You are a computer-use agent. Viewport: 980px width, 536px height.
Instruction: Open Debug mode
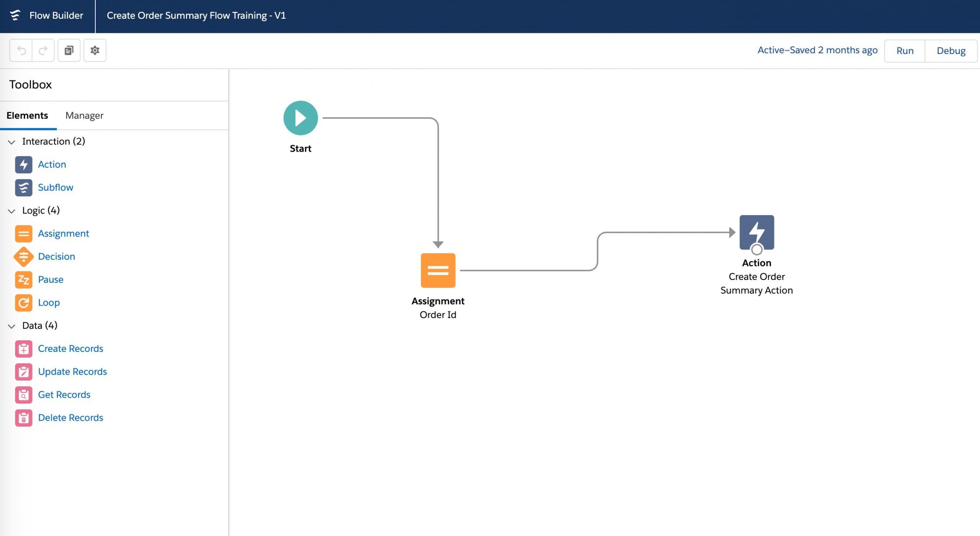pyautogui.click(x=951, y=50)
